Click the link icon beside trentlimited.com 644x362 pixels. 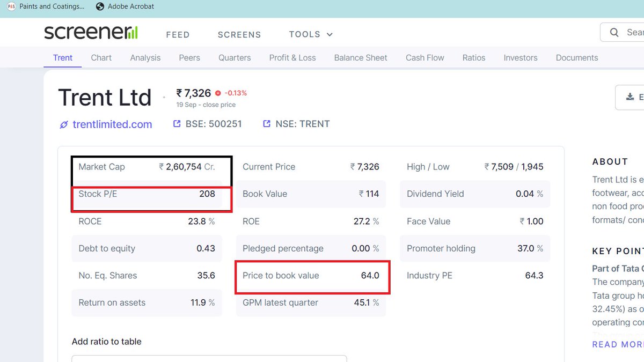[64, 124]
